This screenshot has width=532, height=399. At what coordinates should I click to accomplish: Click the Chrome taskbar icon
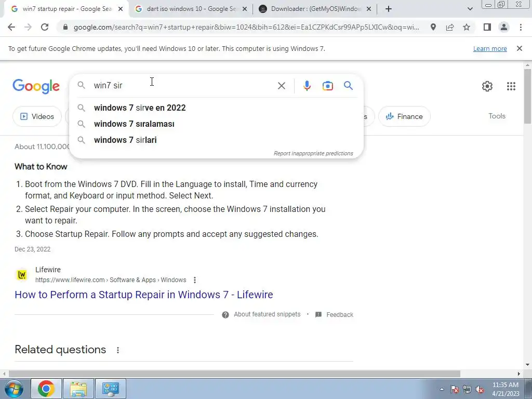click(x=46, y=389)
